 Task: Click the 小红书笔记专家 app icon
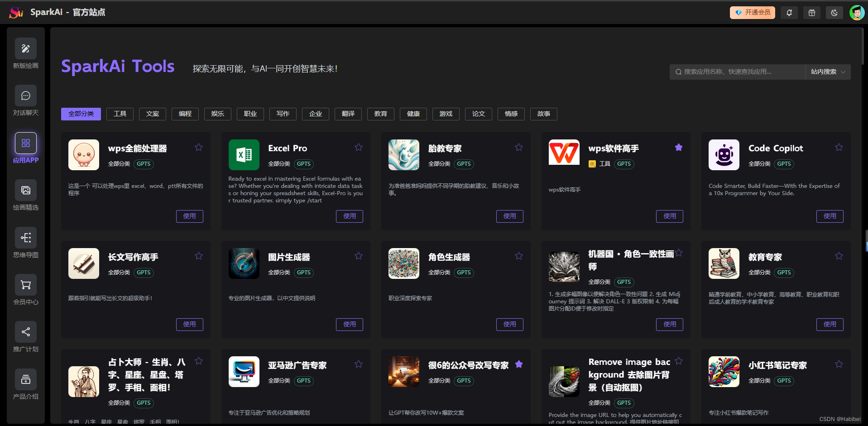[724, 372]
